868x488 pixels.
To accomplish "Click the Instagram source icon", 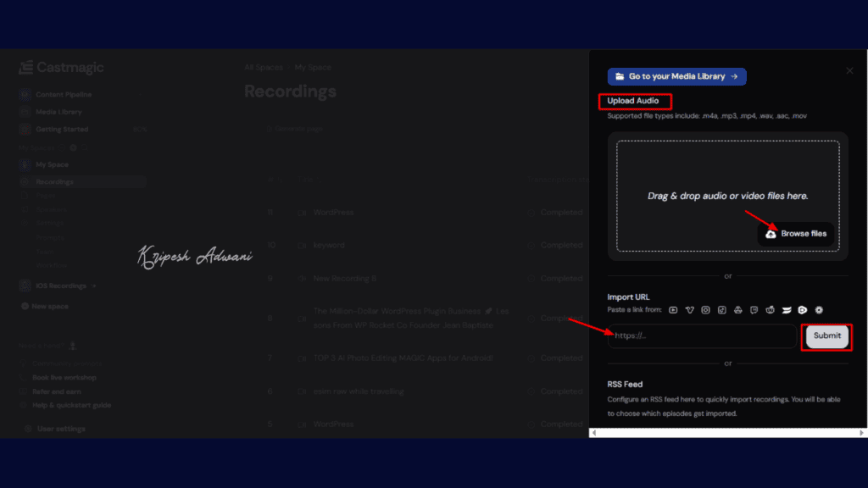I will pyautogui.click(x=705, y=309).
